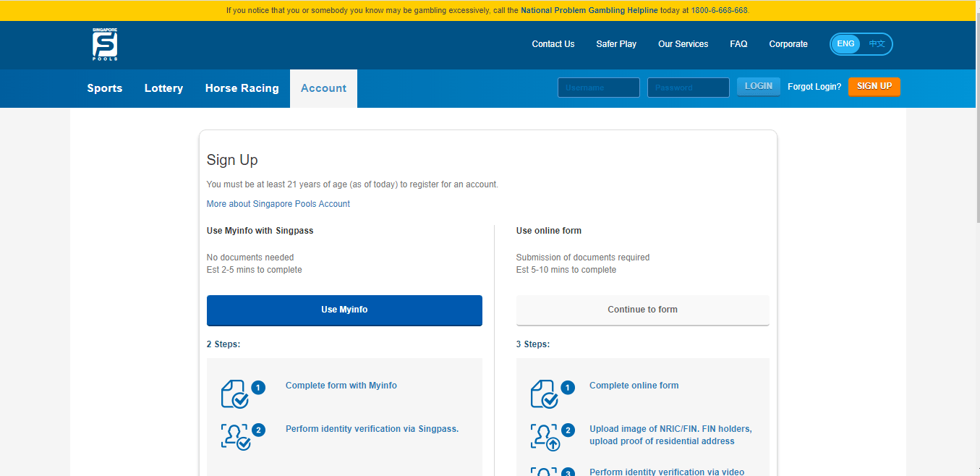Click 'Complete form with Myinfo' step text
The height and width of the screenshot is (476, 980).
coord(341,386)
